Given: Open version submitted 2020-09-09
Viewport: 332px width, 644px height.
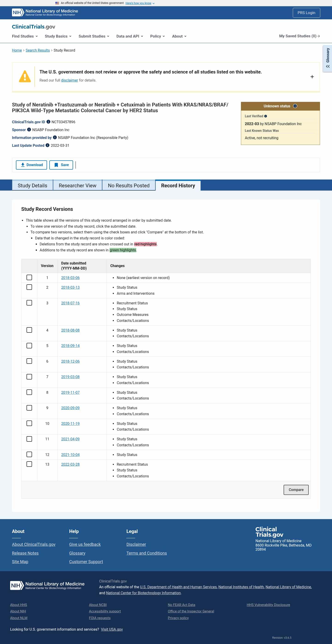Looking at the screenshot, I should click(70, 408).
